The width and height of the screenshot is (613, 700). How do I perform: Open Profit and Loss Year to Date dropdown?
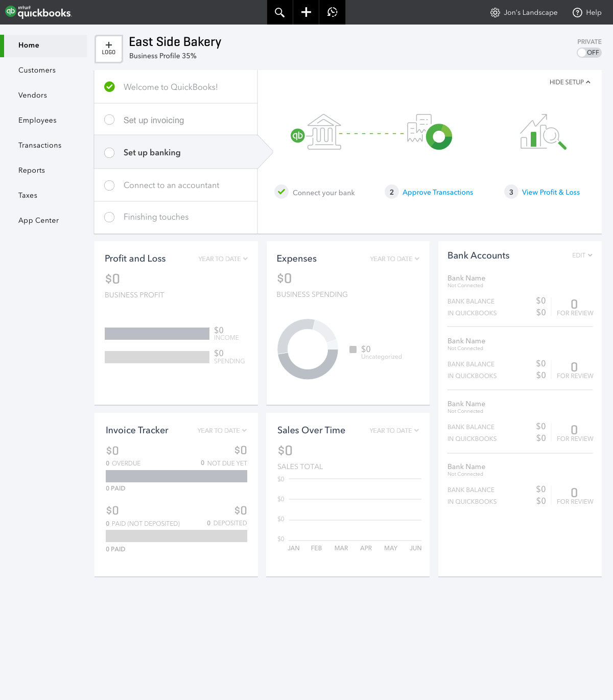[x=223, y=259]
